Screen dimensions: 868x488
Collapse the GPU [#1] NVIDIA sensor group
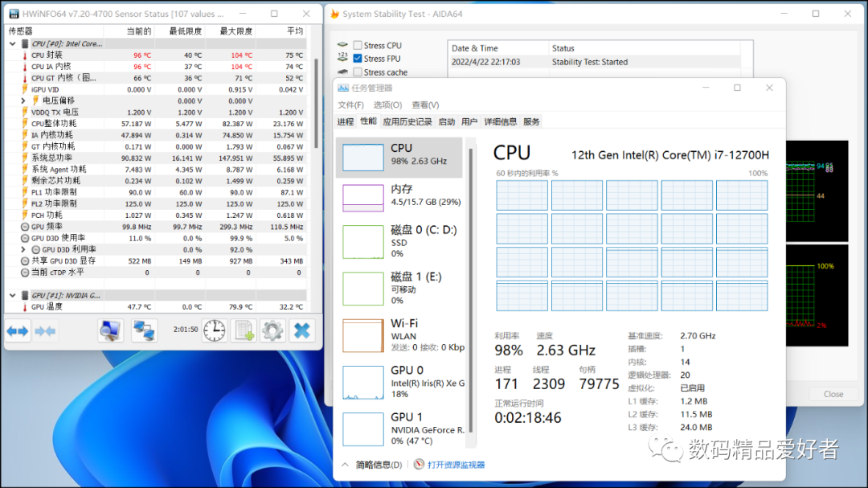point(13,296)
